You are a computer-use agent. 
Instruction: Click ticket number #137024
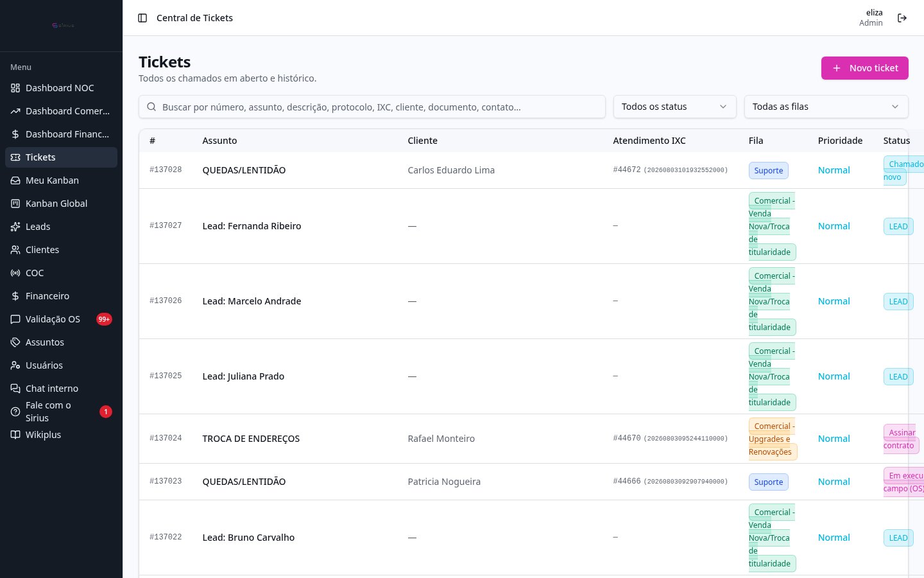click(x=166, y=439)
